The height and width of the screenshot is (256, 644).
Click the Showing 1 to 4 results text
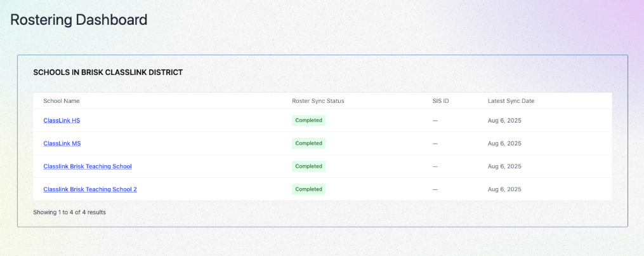[x=69, y=212]
